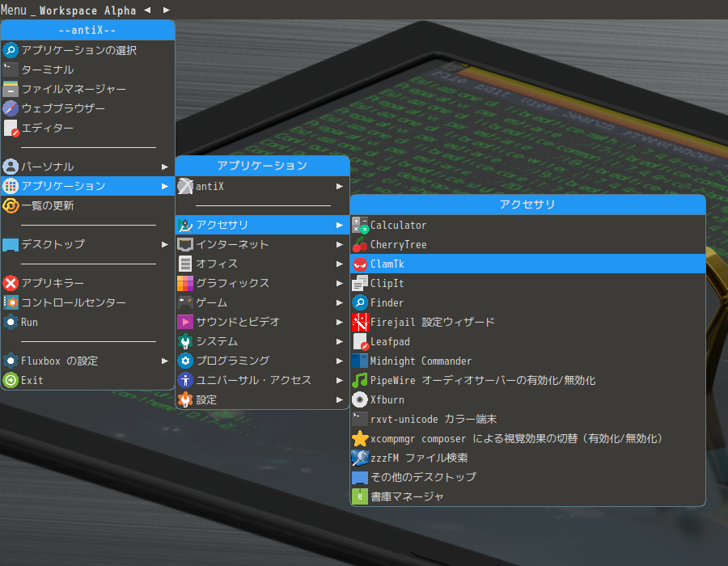Click the Exit green icon

[x=11, y=380]
